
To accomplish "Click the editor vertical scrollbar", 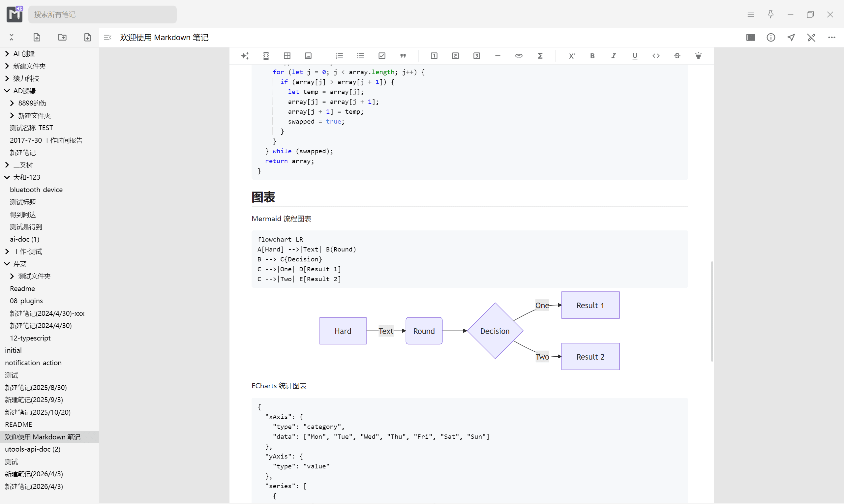I will coord(712,311).
